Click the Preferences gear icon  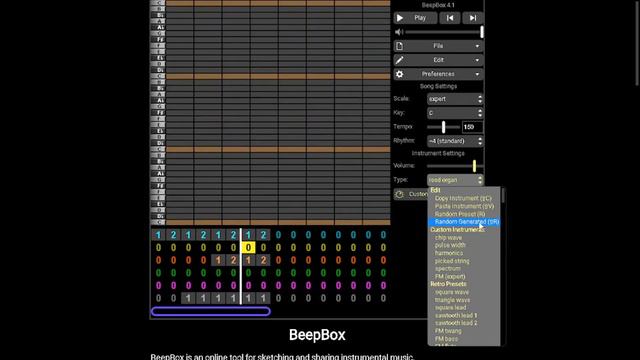pos(400,74)
